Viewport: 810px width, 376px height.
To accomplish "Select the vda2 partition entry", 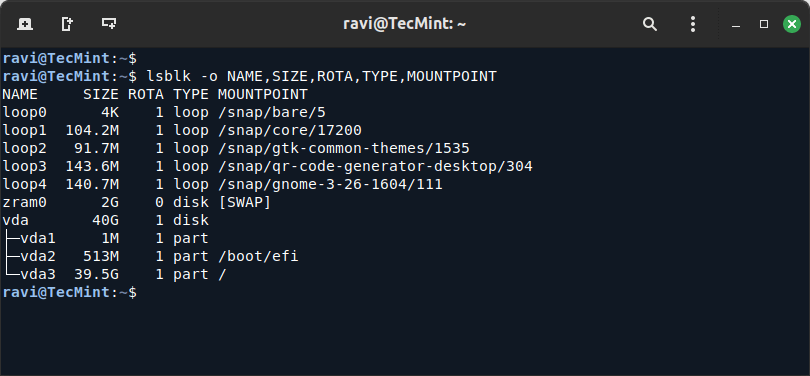I will [38, 256].
